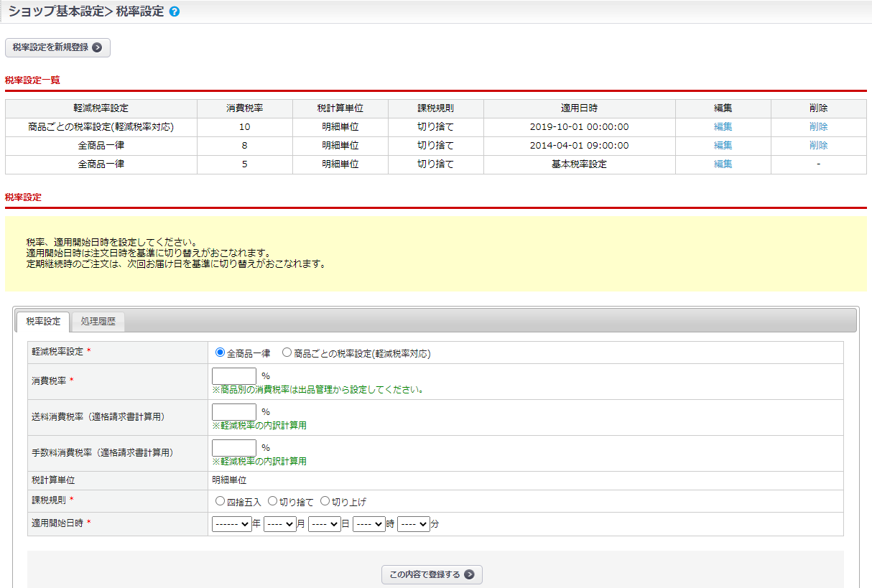The width and height of the screenshot is (872, 588).
Task: Click この内容で登録する submit button
Action: click(x=432, y=574)
